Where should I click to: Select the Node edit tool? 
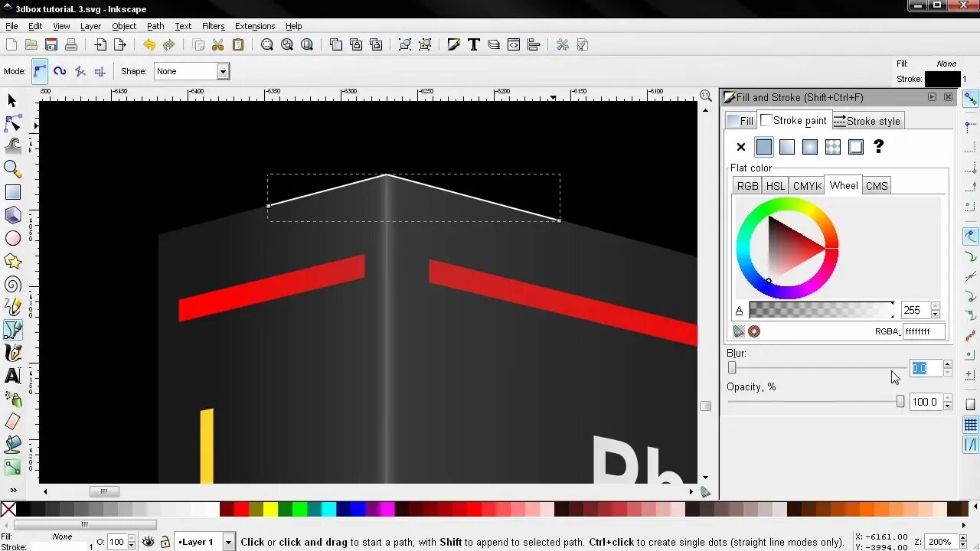[x=12, y=123]
